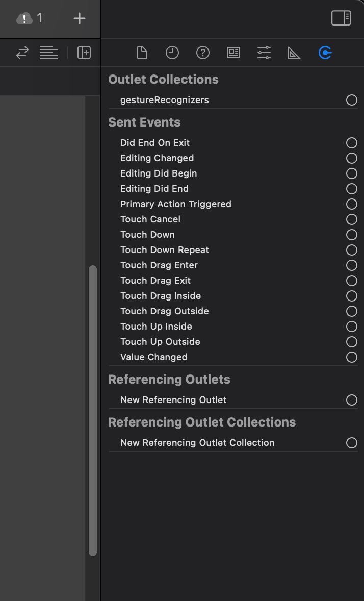Open the History inspector tab

point(172,53)
